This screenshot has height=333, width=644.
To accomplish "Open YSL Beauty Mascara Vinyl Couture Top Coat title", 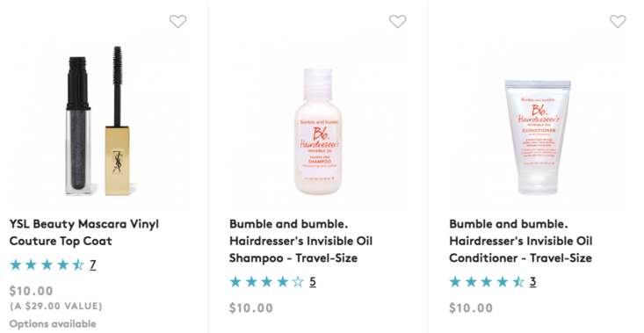I will (x=84, y=233).
